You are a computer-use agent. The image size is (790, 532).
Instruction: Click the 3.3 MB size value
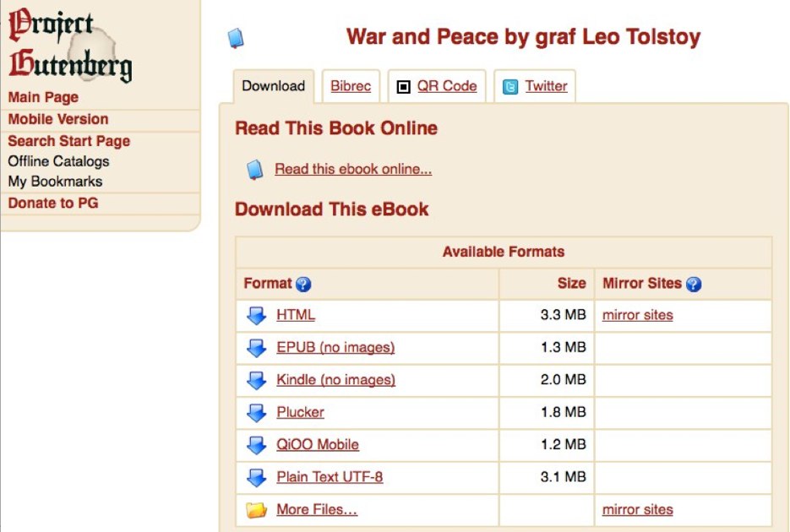point(564,315)
